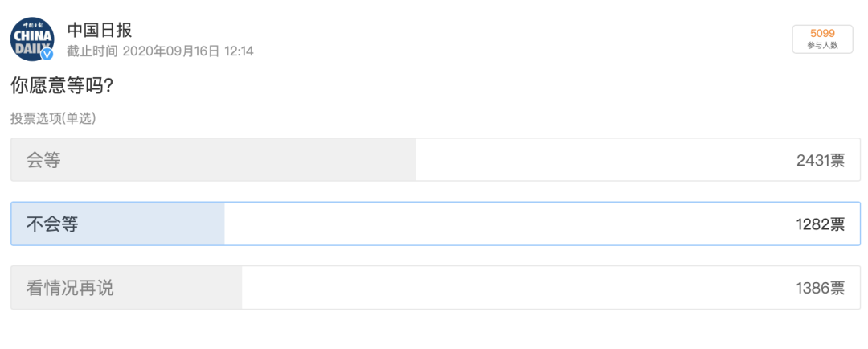
Task: Choose the 不会等 poll option
Action: coord(52,224)
